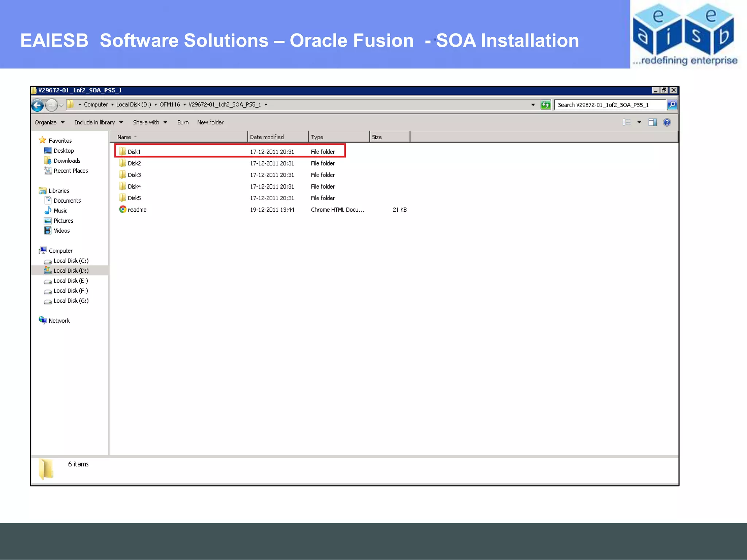Click the Forward navigation arrow
The height and width of the screenshot is (560, 747).
[51, 105]
